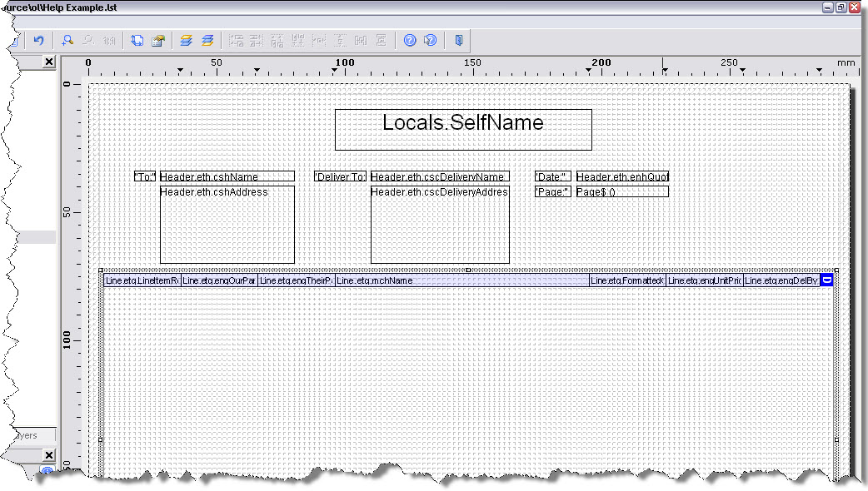Click the grayed Zoom Out magnifier icon
The image size is (868, 491).
click(x=88, y=41)
